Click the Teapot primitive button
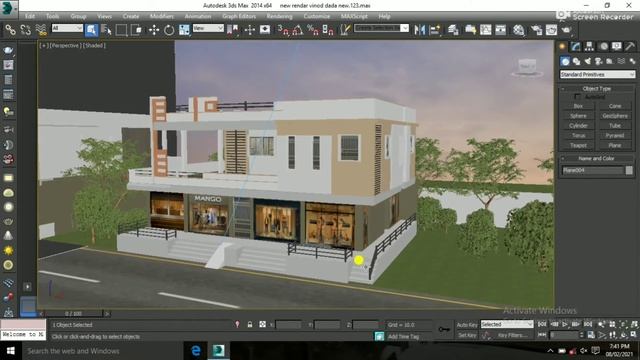Viewport: 640px width, 360px height. pos(578,145)
